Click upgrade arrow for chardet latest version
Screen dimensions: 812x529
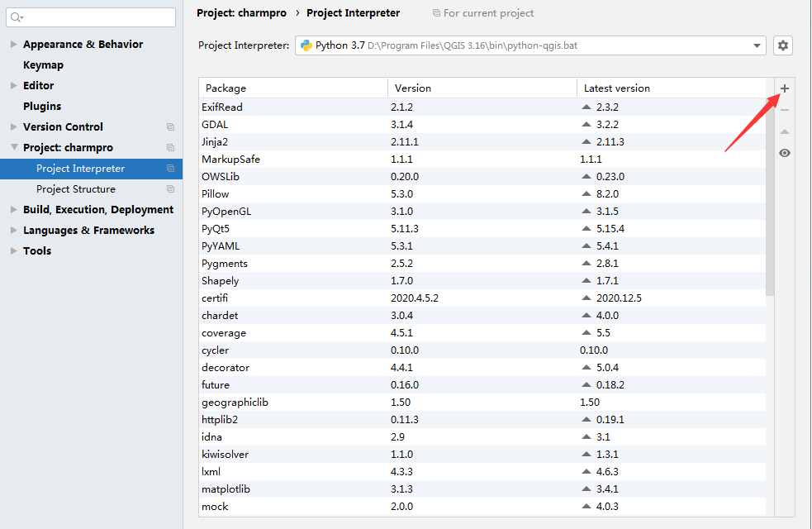click(586, 316)
